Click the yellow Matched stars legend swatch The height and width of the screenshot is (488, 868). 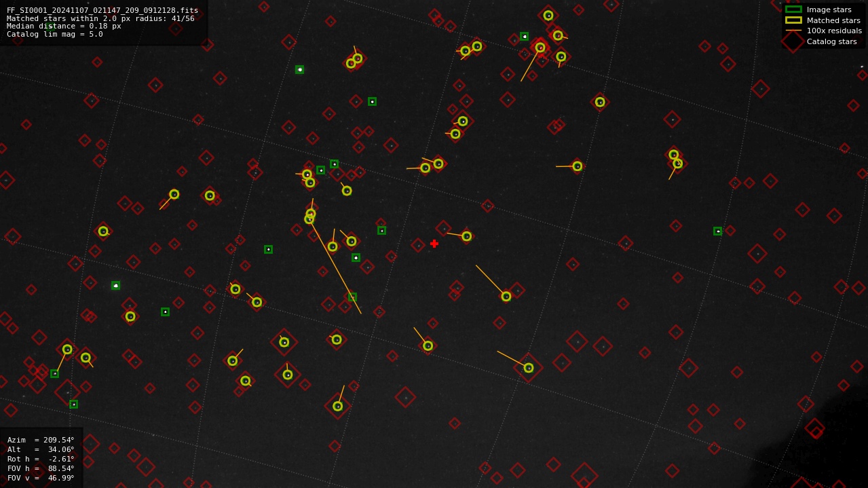coord(793,20)
